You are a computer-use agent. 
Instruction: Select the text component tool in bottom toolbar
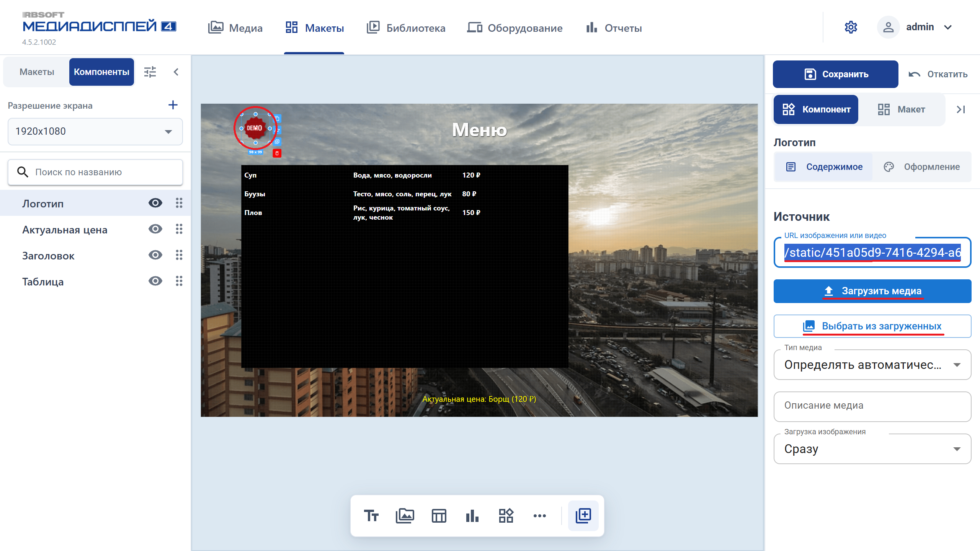click(371, 515)
